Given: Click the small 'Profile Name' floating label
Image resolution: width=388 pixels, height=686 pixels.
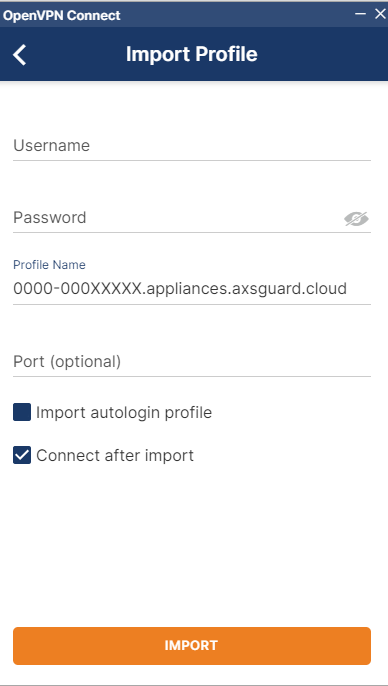Looking at the screenshot, I should 49,265.
